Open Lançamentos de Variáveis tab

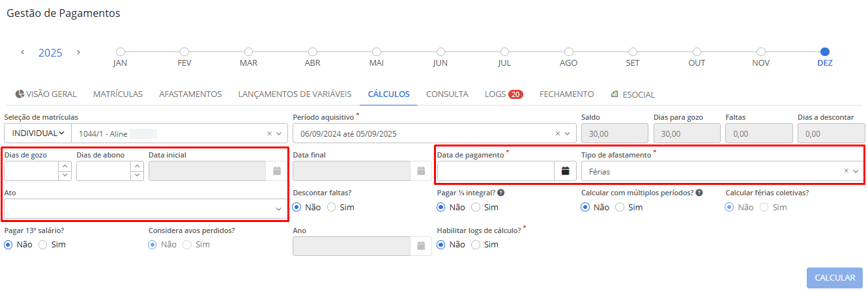click(x=295, y=94)
